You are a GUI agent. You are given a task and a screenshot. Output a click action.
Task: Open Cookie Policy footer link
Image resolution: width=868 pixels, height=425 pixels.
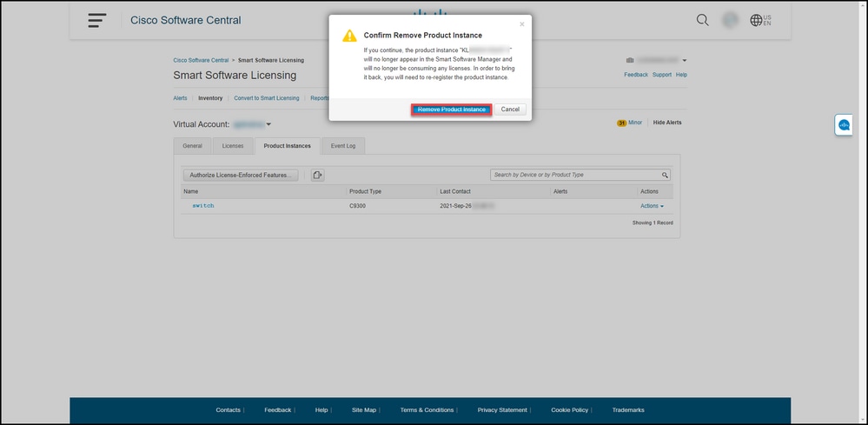coord(570,410)
